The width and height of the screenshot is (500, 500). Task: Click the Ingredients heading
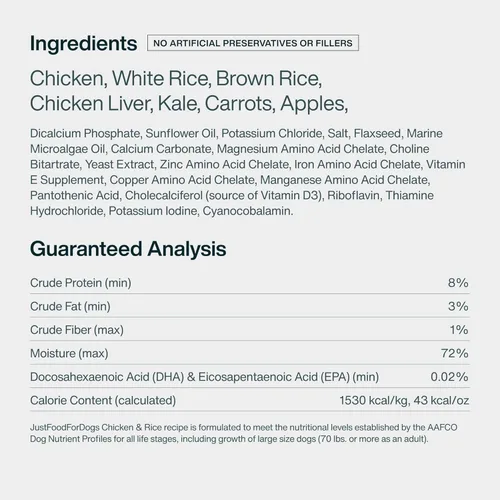(83, 44)
